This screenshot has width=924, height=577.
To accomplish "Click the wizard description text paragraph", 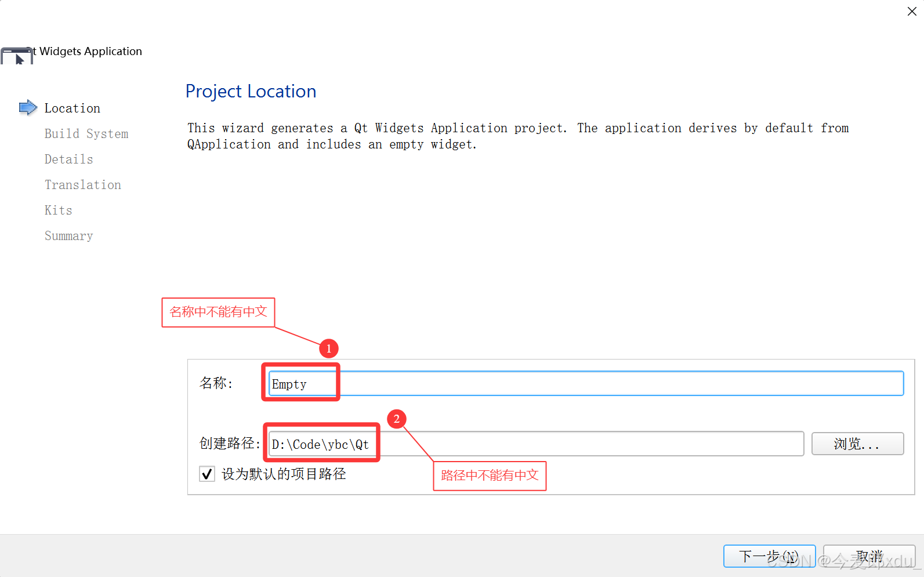I will (x=518, y=136).
